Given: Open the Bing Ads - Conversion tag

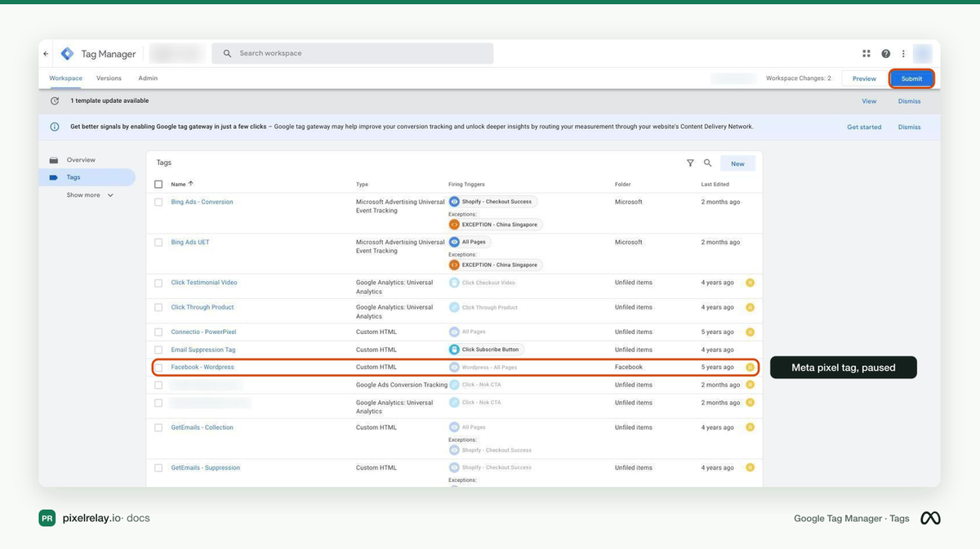Looking at the screenshot, I should (202, 202).
